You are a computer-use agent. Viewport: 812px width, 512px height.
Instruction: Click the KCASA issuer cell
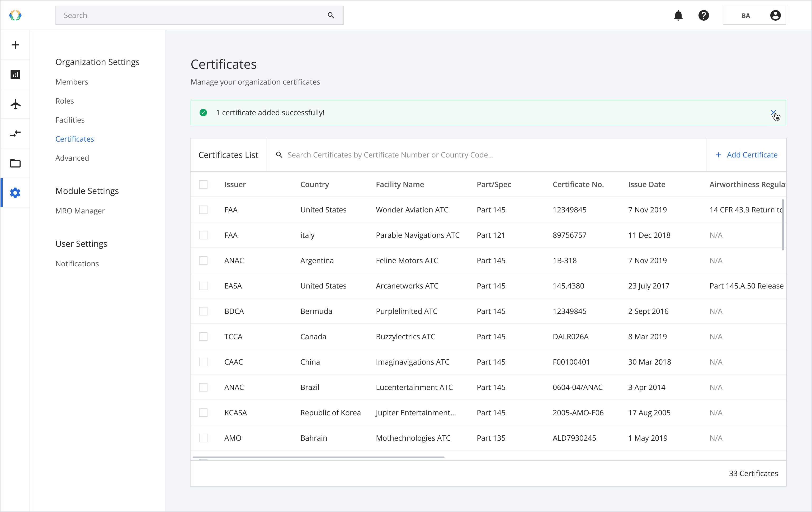tap(236, 412)
